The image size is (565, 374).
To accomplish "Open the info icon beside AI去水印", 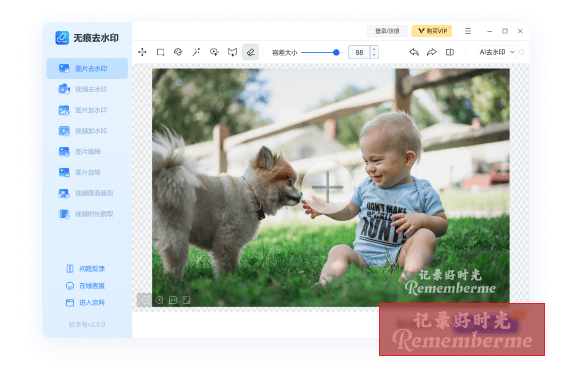I will pos(522,52).
